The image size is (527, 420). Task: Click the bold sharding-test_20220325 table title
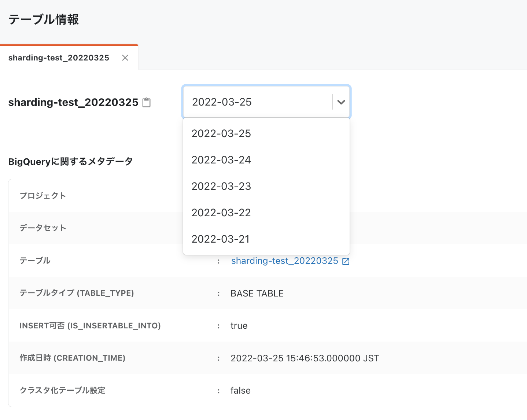[x=73, y=102]
